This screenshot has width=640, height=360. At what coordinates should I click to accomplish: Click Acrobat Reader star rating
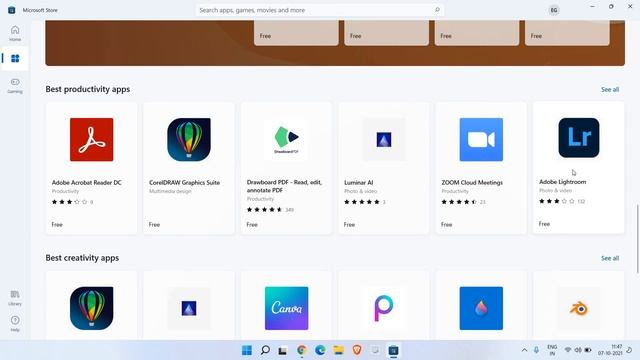pos(69,202)
